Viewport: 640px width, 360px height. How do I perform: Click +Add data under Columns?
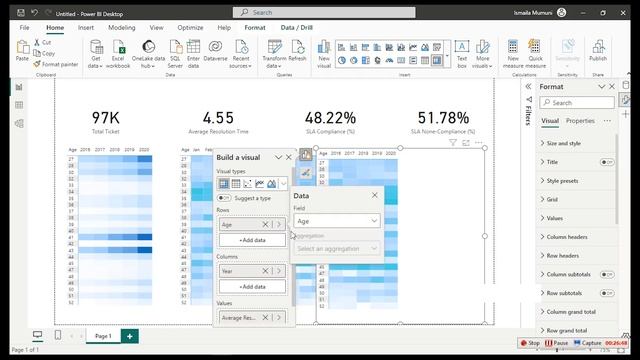[x=252, y=287]
